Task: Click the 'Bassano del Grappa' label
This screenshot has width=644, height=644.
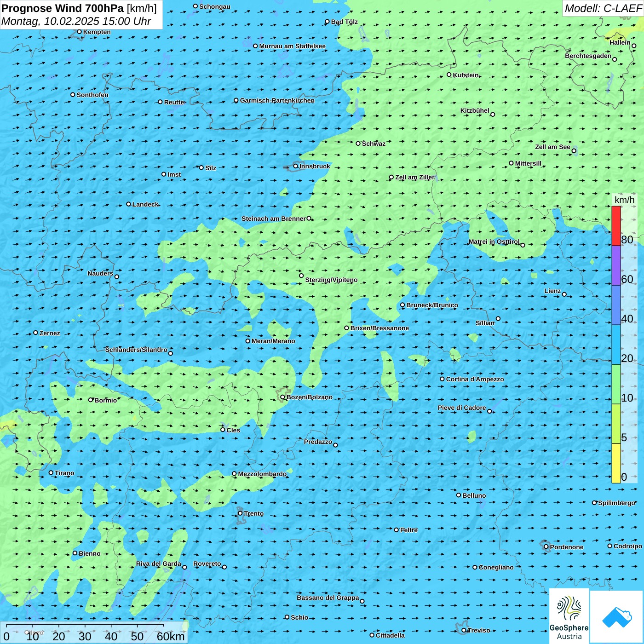Action: pos(328,598)
